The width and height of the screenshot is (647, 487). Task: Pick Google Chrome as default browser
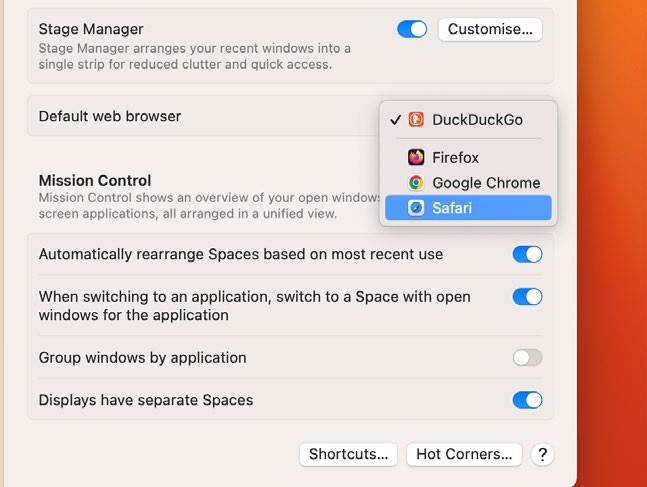(x=486, y=183)
